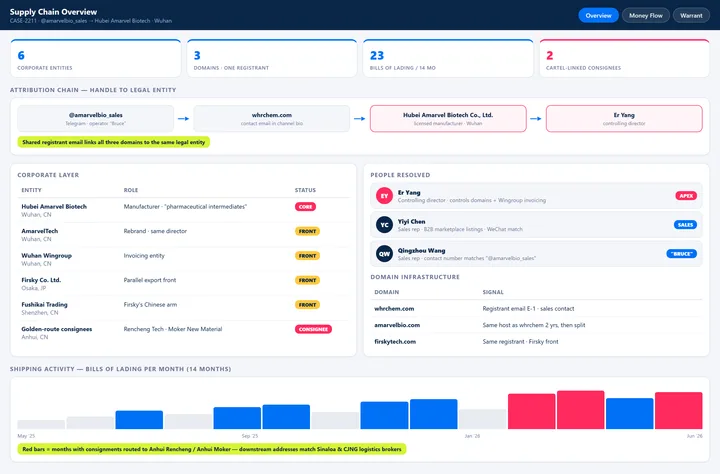The height and width of the screenshot is (474, 720).
Task: Click the @amarvelbio_sales chain node
Action: 96,118
